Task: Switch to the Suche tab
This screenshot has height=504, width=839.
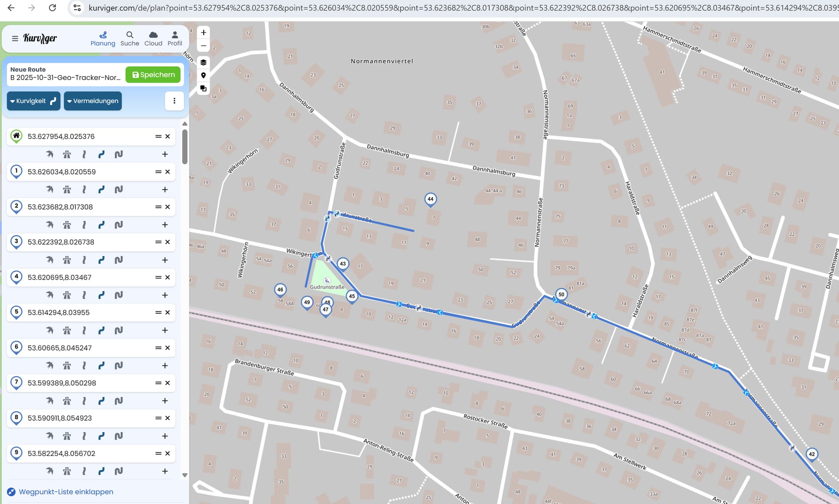Action: click(130, 38)
